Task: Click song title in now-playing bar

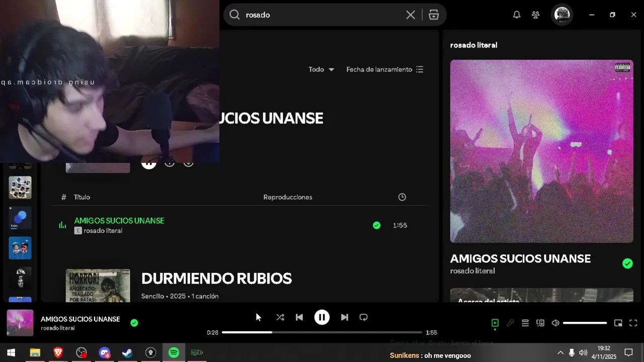Action: pos(80,319)
